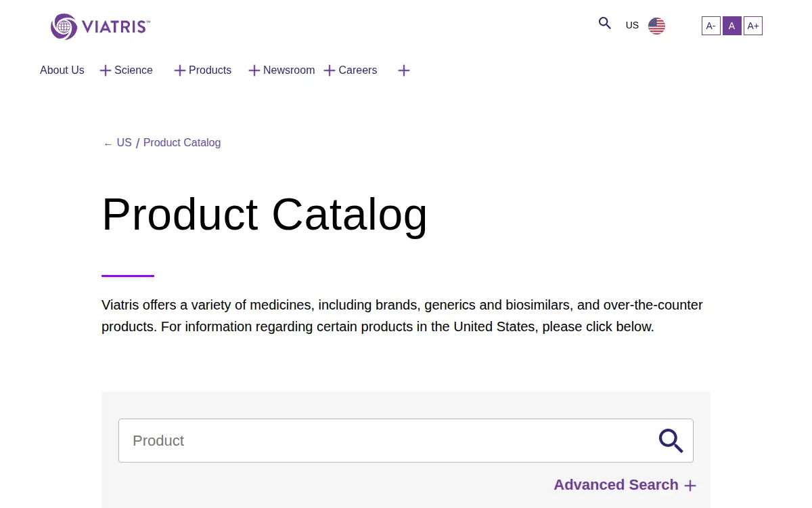Go to US breadcrumb link
This screenshot has height=508, width=812.
point(125,143)
